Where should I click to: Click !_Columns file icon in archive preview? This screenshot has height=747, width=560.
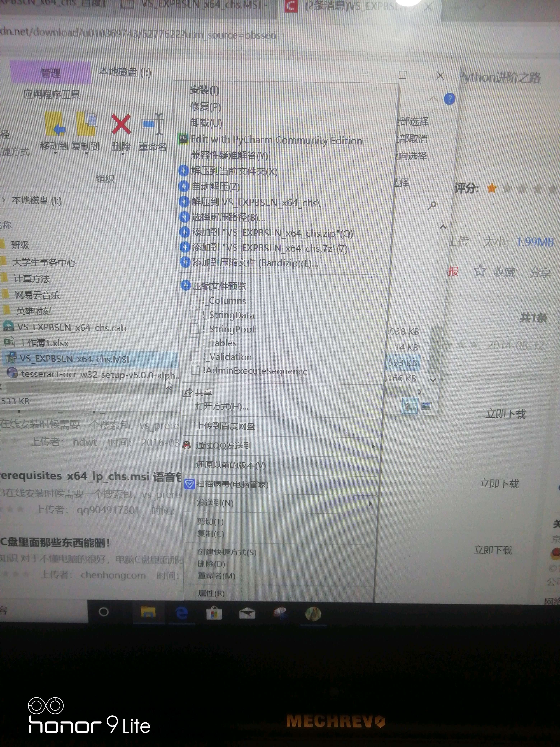point(194,300)
